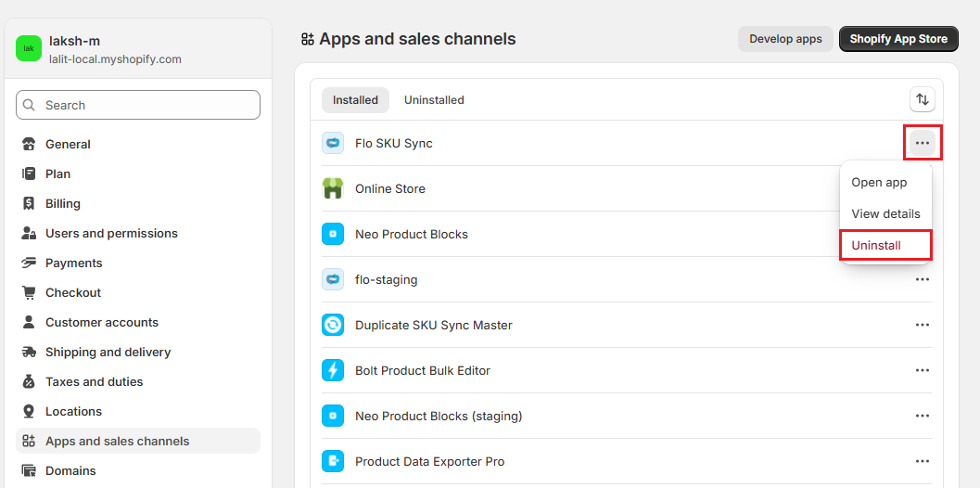This screenshot has height=488, width=980.
Task: Open the more actions menu for flo-staging
Action: tap(922, 279)
